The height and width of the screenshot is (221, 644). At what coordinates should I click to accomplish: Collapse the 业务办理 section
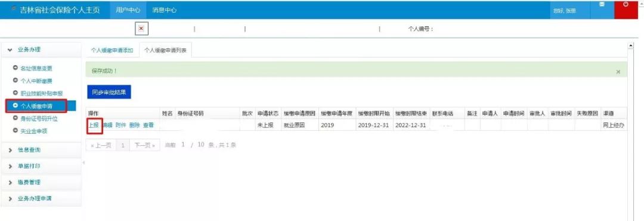coord(41,50)
